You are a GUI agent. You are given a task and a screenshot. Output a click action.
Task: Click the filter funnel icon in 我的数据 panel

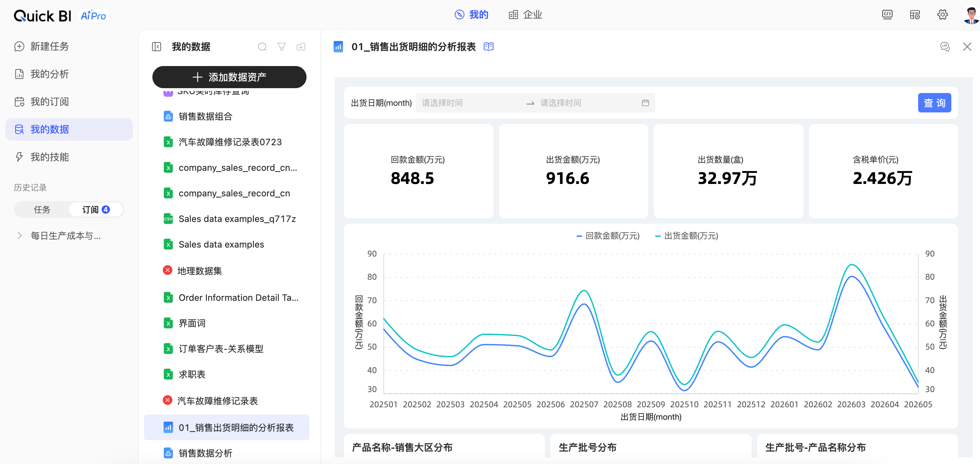tap(282, 47)
